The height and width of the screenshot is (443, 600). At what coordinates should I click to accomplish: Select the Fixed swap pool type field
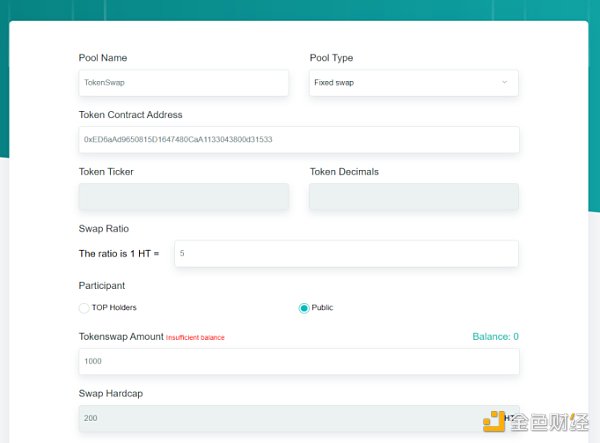400,83
